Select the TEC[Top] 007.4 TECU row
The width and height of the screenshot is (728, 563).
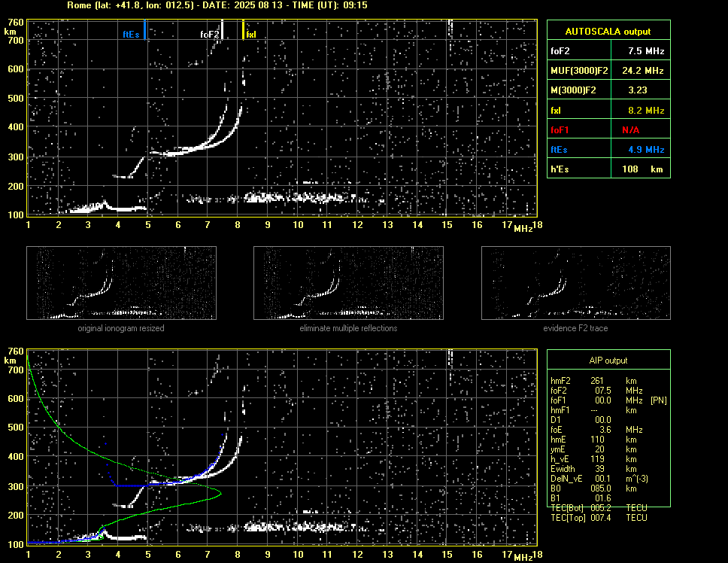click(x=599, y=518)
